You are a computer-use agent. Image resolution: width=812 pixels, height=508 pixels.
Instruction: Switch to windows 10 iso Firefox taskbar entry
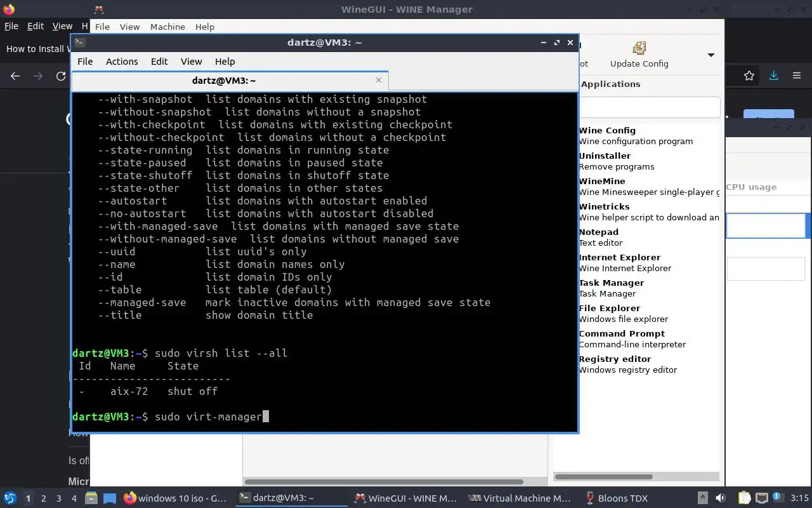click(175, 498)
